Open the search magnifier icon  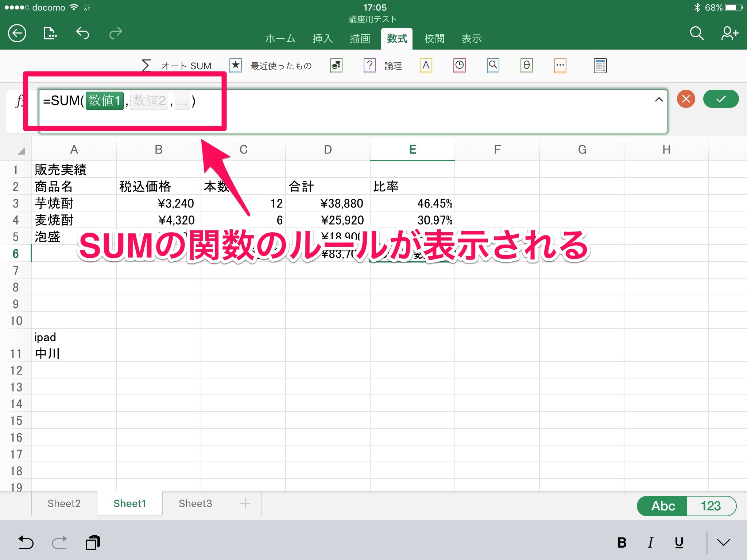coord(696,34)
